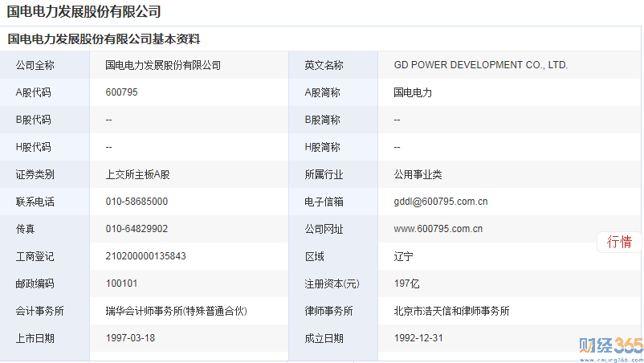
Task: Open the www.600795.com.cn company website link
Action: click(438, 229)
